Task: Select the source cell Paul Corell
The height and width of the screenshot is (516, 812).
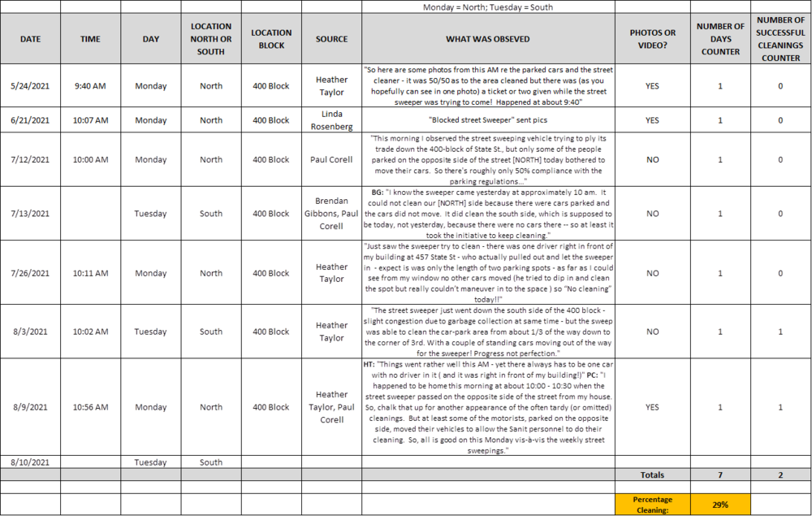Action: click(331, 159)
